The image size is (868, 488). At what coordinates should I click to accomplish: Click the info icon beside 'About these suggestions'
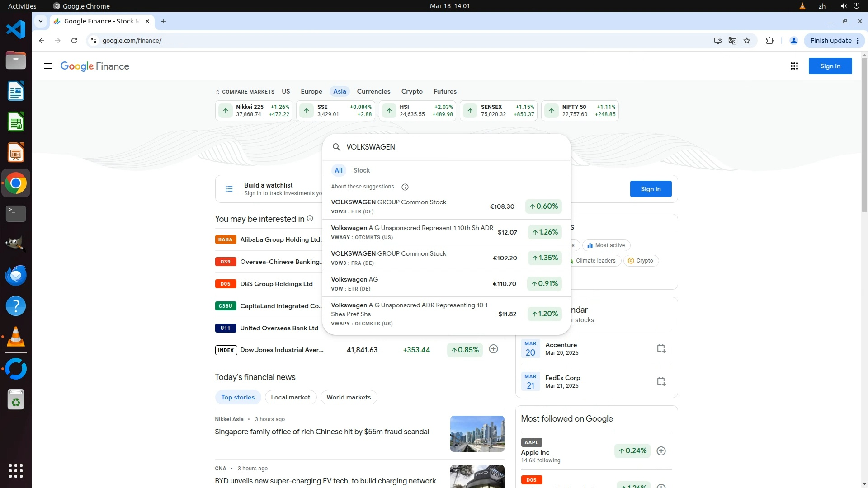(405, 187)
